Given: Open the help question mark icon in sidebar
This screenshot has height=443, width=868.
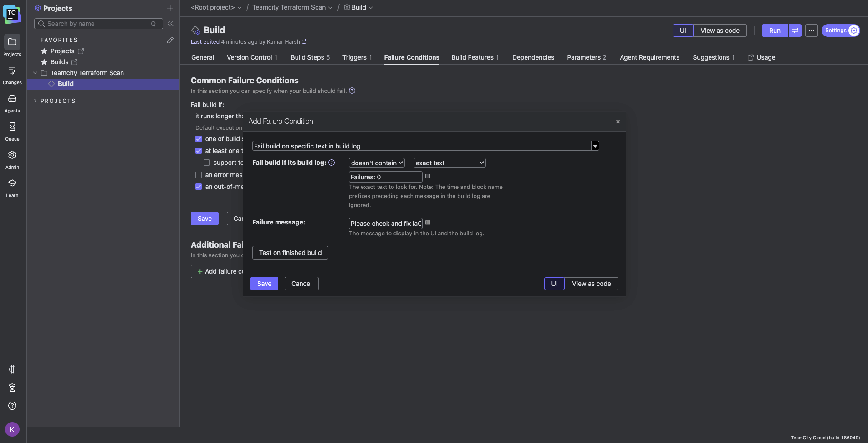Looking at the screenshot, I should (12, 406).
